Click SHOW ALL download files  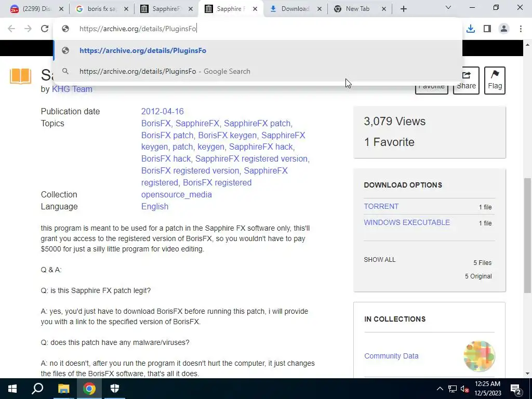pos(380,260)
